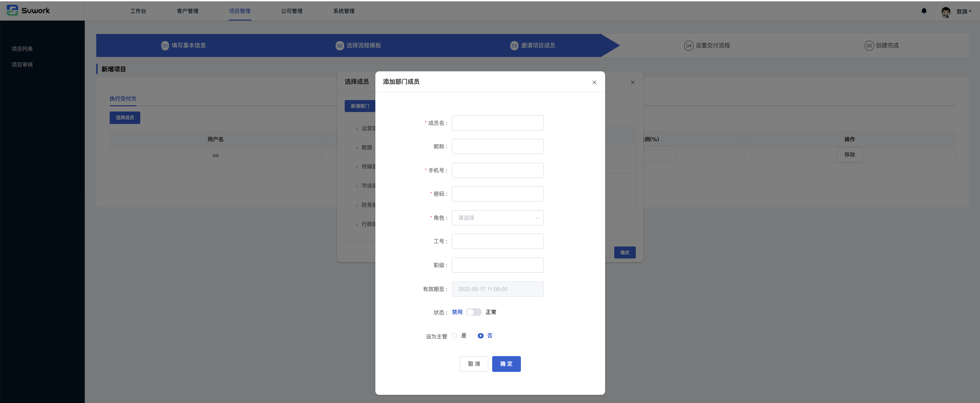Focus the 密码 input field

pos(498,194)
